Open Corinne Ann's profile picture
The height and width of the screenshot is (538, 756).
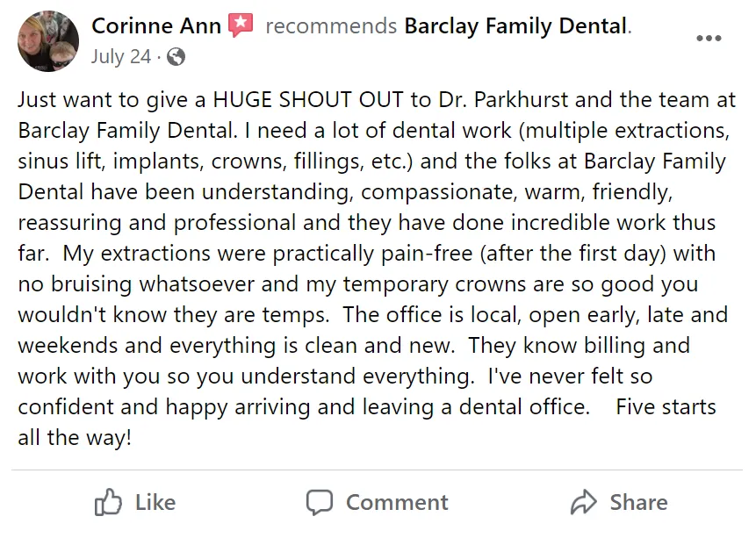point(48,41)
